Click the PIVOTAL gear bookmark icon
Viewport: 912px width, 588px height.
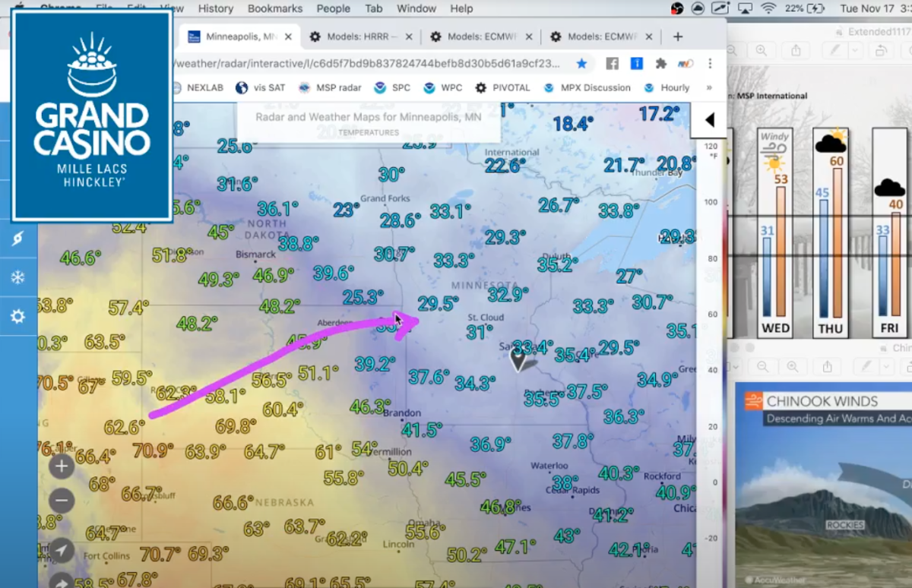point(480,87)
